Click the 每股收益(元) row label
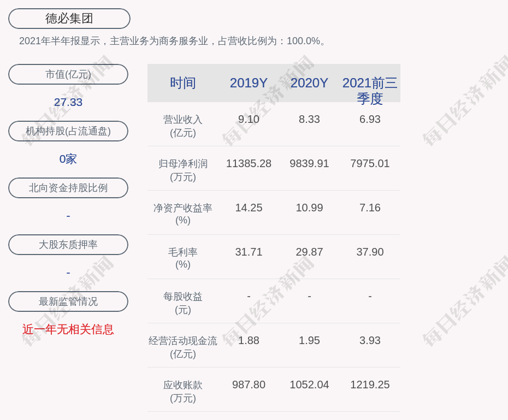Image resolution: width=508 pixels, height=420 pixels. pos(183,303)
